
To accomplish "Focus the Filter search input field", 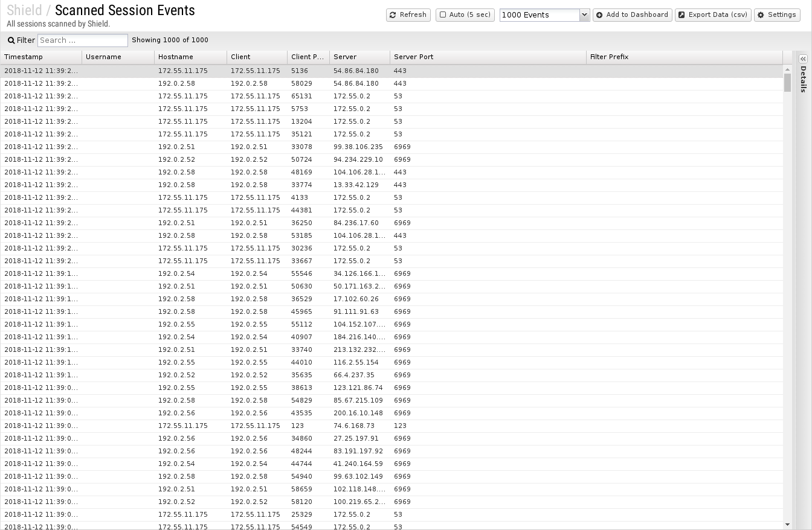I will tap(83, 40).
